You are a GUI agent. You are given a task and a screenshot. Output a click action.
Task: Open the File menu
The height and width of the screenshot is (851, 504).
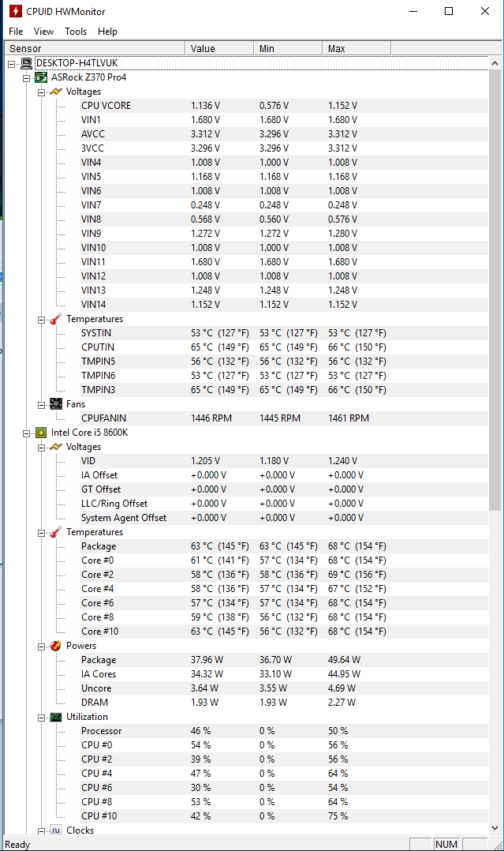[16, 32]
